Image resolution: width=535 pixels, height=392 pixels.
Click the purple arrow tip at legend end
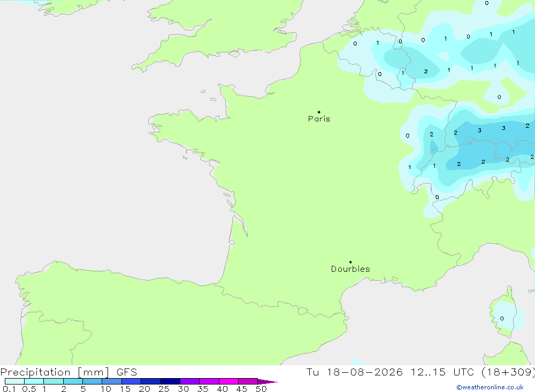coord(267,382)
